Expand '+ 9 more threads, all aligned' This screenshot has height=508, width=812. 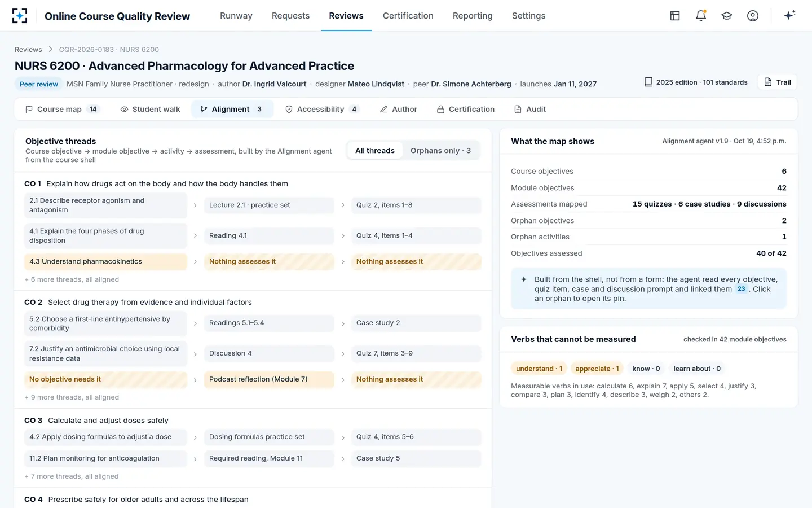(x=72, y=397)
